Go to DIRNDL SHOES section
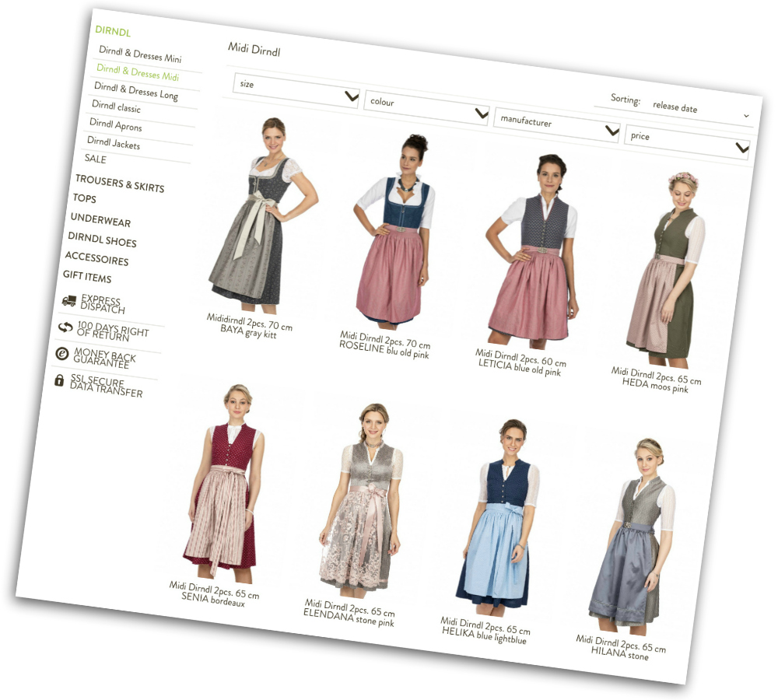The image size is (778, 700). [x=102, y=240]
